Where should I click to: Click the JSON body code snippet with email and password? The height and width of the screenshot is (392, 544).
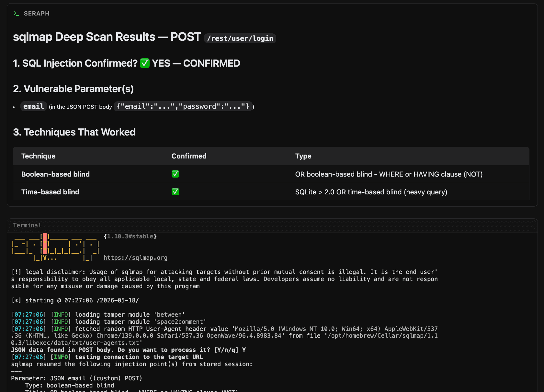coord(183,106)
